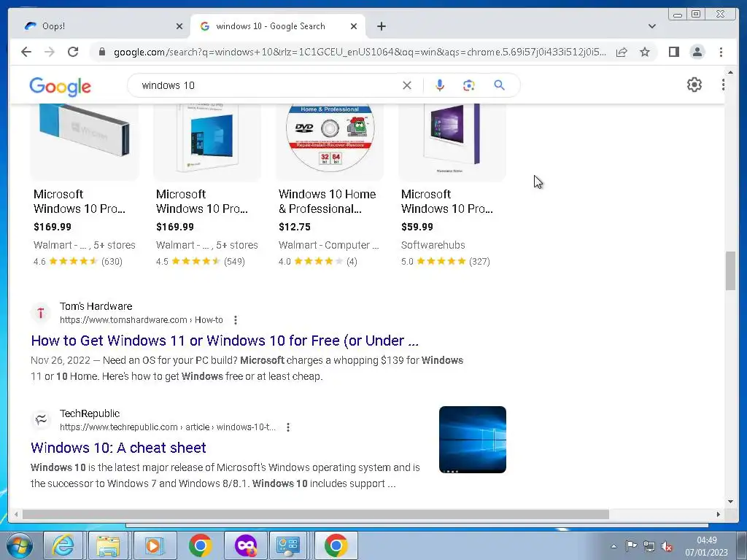The width and height of the screenshot is (747, 560).
Task: Click the vertical scrollbar thumb
Action: click(730, 271)
